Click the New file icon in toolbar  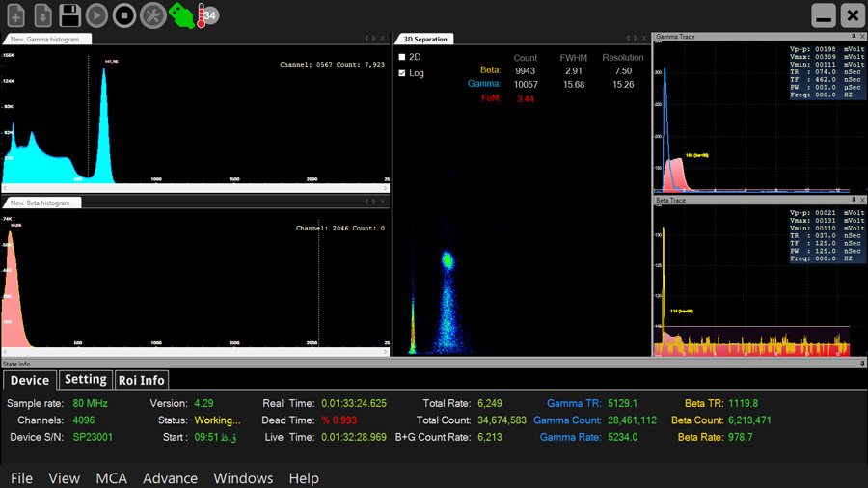(15, 15)
